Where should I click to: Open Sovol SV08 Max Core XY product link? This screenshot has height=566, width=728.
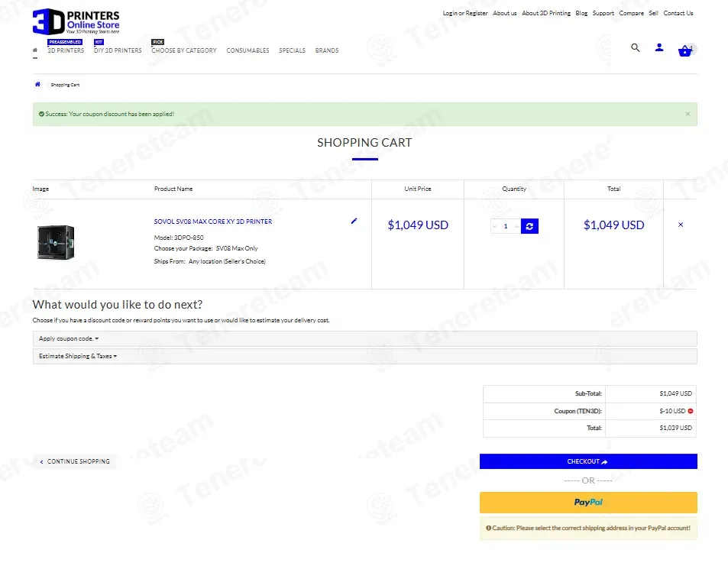click(213, 222)
